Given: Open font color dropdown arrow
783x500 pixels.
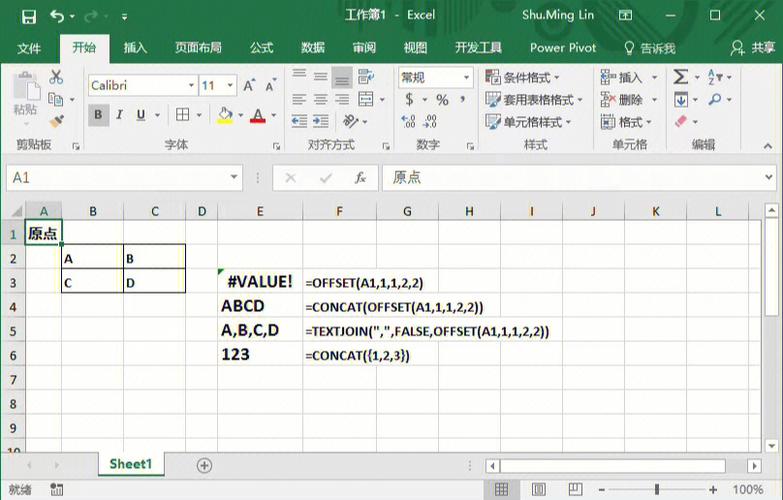Looking at the screenshot, I should pyautogui.click(x=274, y=115).
